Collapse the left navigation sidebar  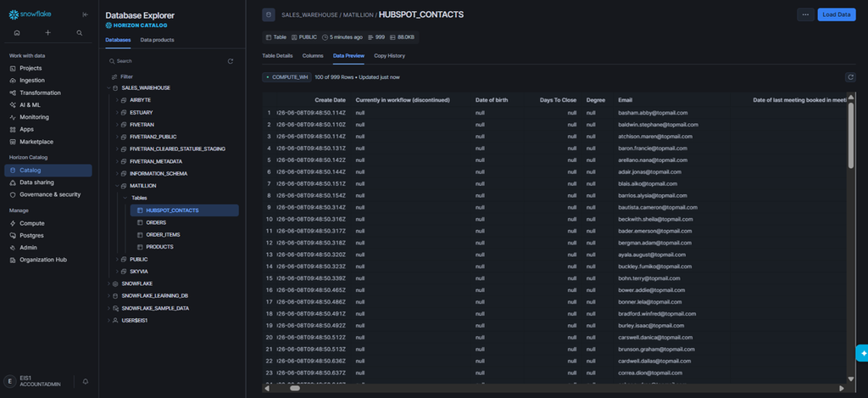pyautogui.click(x=85, y=15)
